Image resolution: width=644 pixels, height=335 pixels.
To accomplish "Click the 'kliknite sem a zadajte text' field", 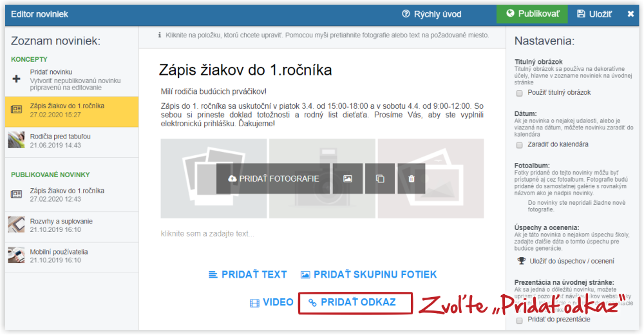I will [x=323, y=234].
